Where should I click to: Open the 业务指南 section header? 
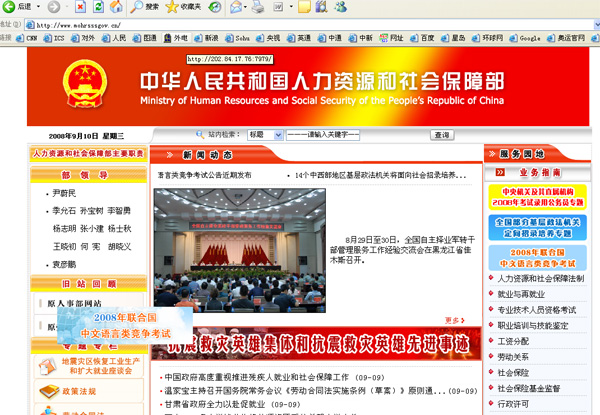[539, 173]
